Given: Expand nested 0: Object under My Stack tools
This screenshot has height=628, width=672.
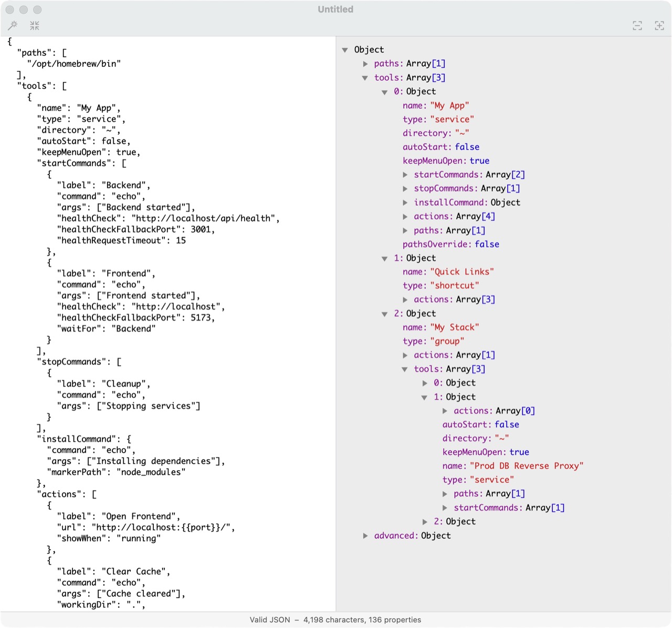Looking at the screenshot, I should click(x=425, y=383).
